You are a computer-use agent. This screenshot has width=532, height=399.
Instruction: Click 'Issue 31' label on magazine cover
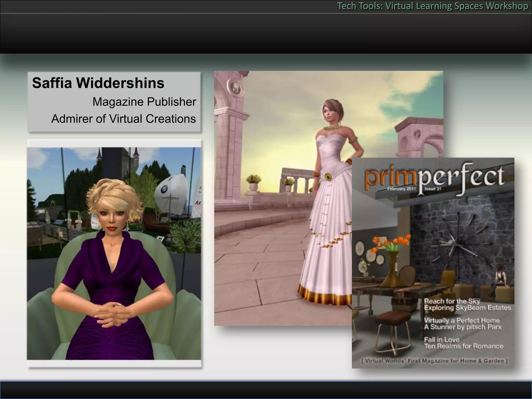(433, 189)
